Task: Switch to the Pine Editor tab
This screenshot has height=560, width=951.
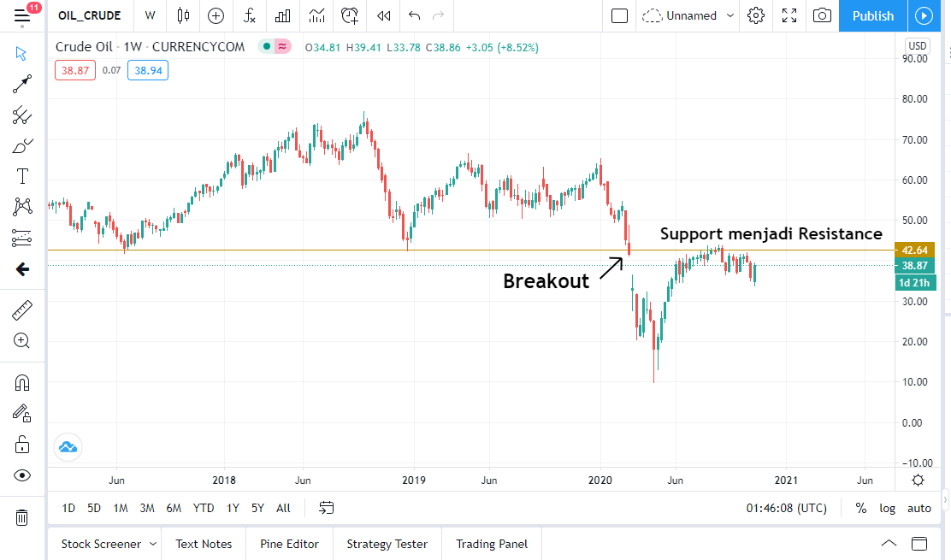Action: coord(289,544)
